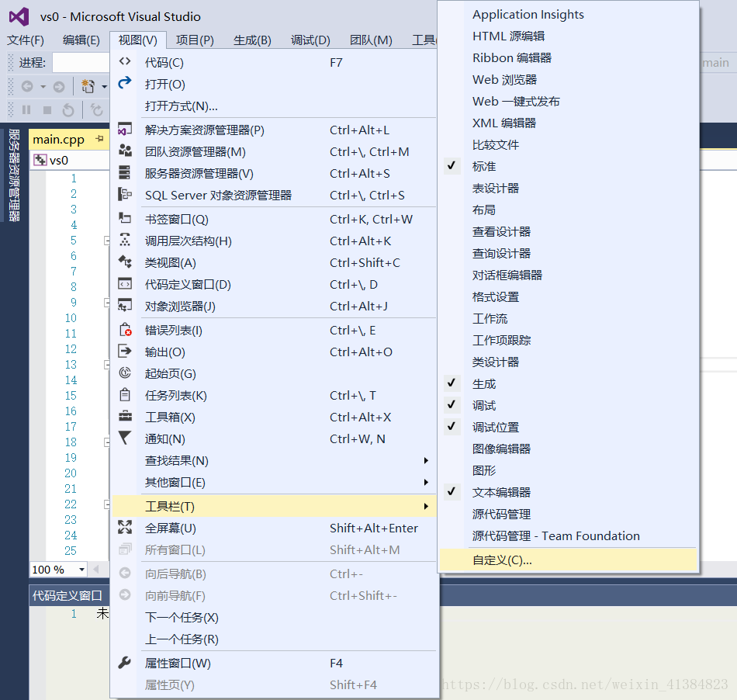This screenshot has width=737, height=700.
Task: Open the 服务器资源管理器 side panel tab
Action: point(14,175)
